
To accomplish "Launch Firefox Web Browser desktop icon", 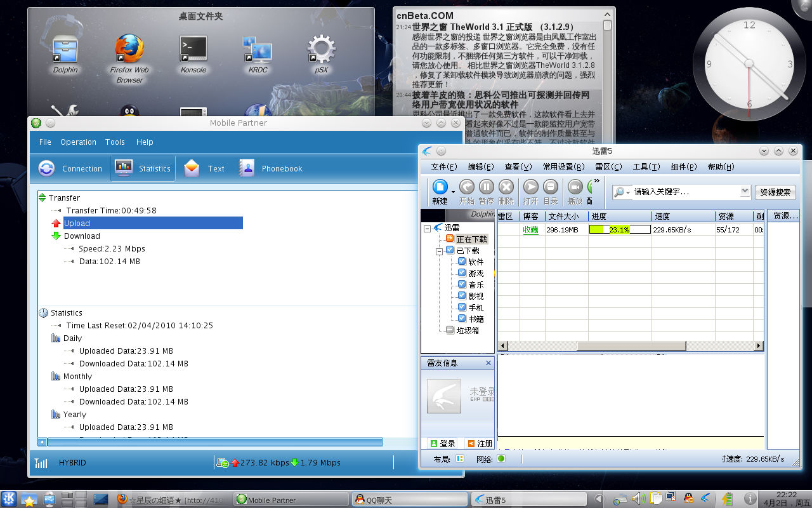I will tap(129, 50).
